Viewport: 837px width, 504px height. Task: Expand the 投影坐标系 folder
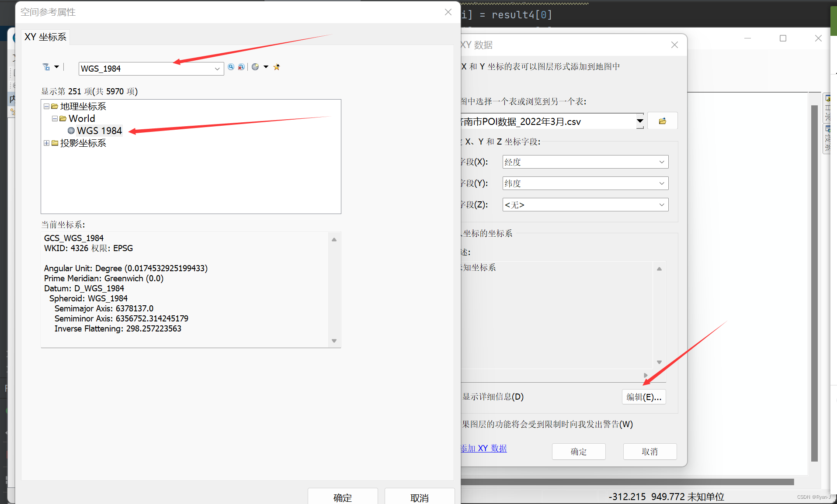pos(46,143)
